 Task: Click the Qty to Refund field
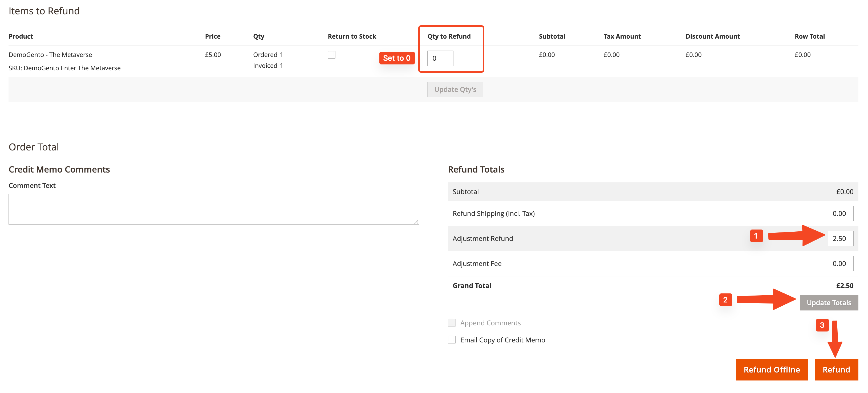point(440,58)
